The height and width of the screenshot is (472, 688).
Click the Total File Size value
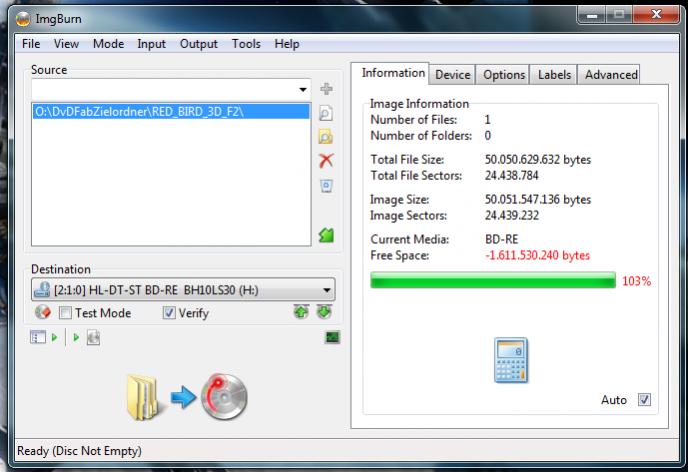point(538,159)
